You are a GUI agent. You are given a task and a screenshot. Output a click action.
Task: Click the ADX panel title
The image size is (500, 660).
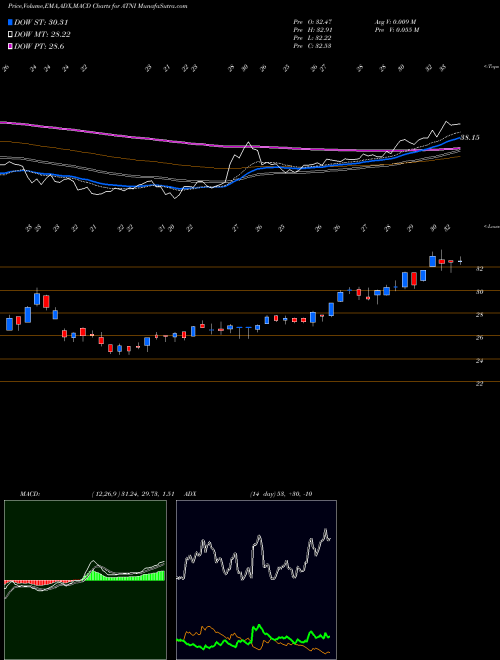191,494
